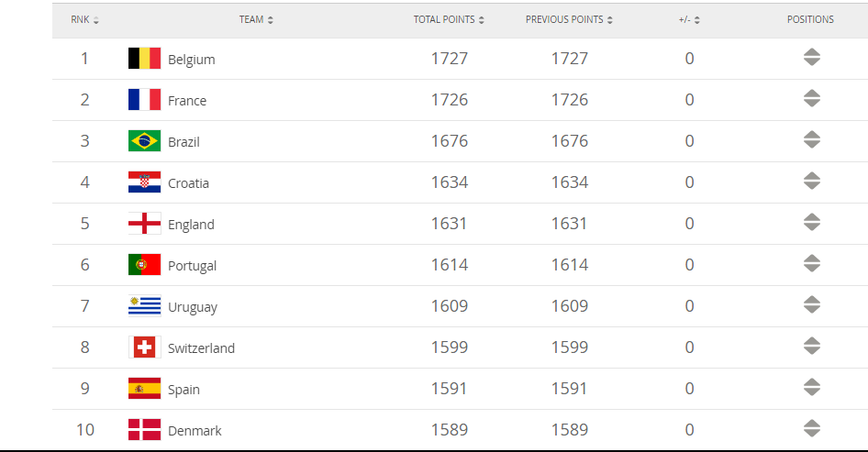The height and width of the screenshot is (452, 868).
Task: Sort by TOTAL POINTS header
Action: tap(449, 19)
